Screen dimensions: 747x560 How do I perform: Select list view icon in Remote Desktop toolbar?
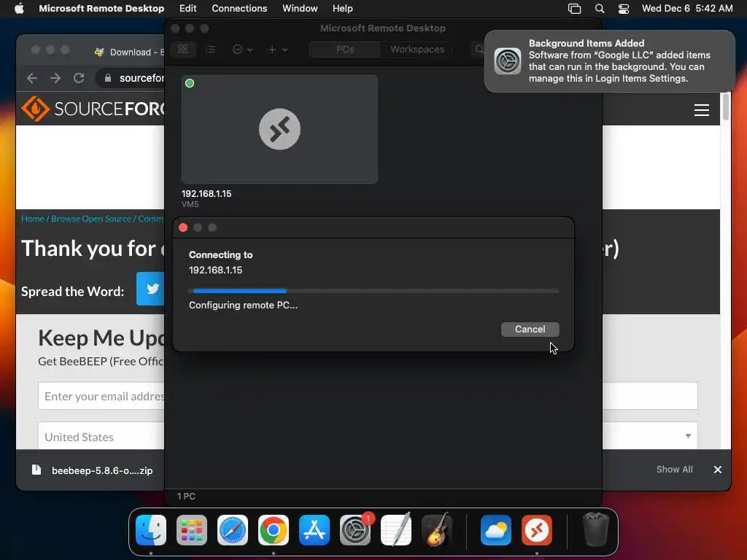pyautogui.click(x=210, y=49)
